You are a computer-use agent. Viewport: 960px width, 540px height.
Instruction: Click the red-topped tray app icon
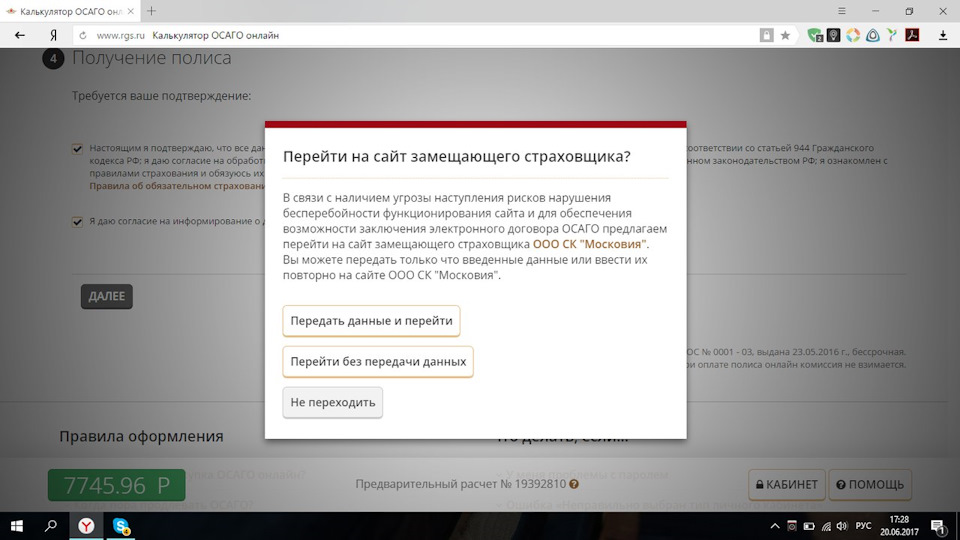click(792, 527)
